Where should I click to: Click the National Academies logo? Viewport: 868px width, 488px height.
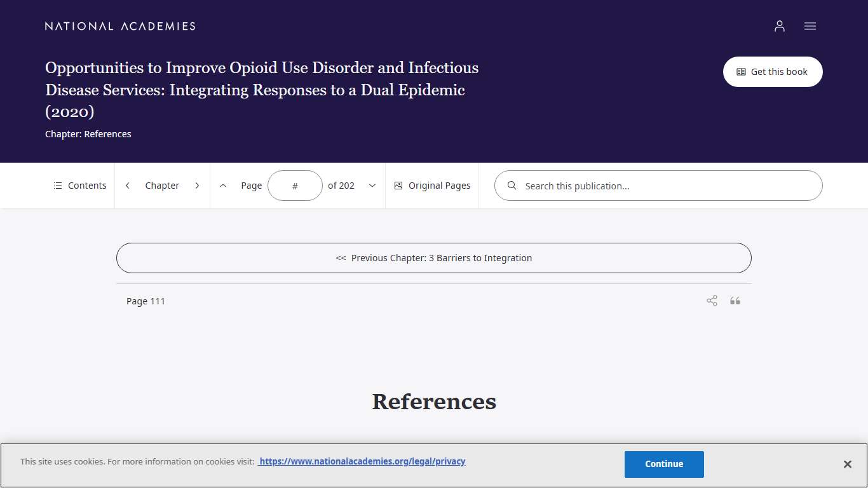click(x=119, y=26)
